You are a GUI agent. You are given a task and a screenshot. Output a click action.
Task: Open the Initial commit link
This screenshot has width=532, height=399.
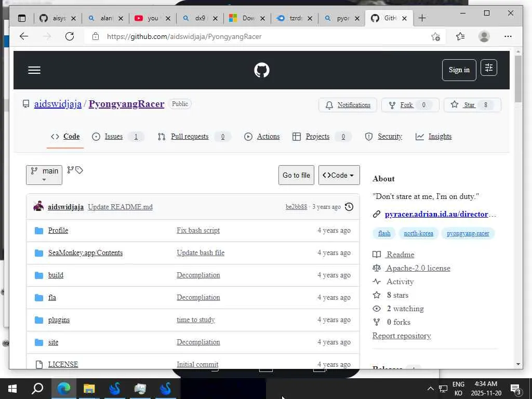coord(197,364)
